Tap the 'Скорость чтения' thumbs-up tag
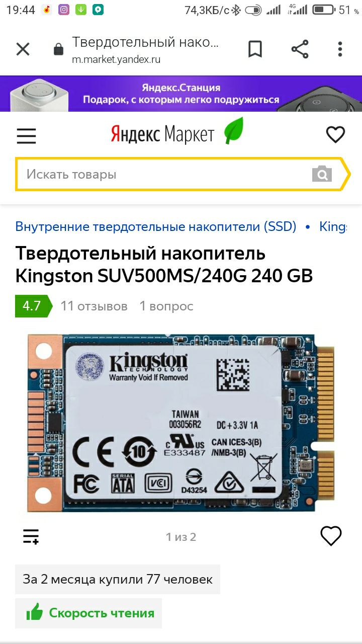Screen dimensions: 362x644 (x=88, y=613)
